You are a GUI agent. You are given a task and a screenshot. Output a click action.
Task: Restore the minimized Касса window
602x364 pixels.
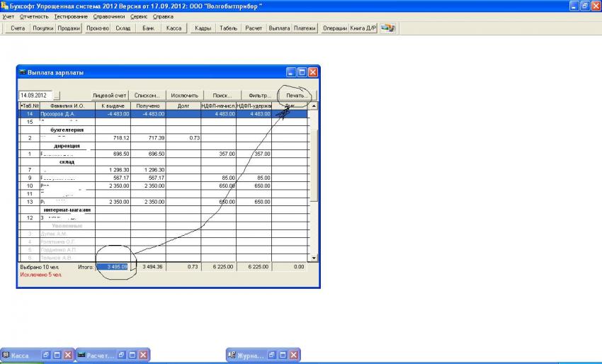point(44,355)
